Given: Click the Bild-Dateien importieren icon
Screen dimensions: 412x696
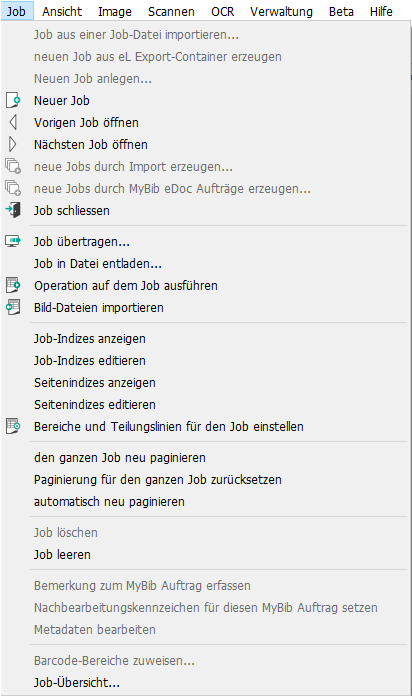Looking at the screenshot, I should pos(13,308).
